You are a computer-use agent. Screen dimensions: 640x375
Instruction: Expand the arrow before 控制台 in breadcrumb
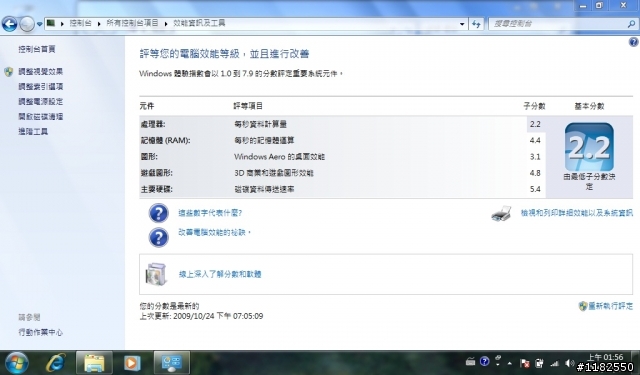(62, 24)
